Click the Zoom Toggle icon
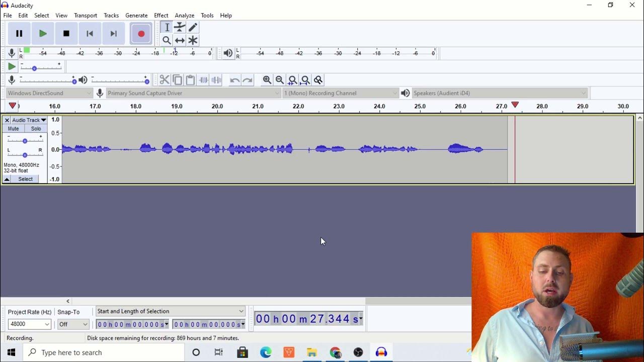Image resolution: width=644 pixels, height=362 pixels. [x=318, y=80]
